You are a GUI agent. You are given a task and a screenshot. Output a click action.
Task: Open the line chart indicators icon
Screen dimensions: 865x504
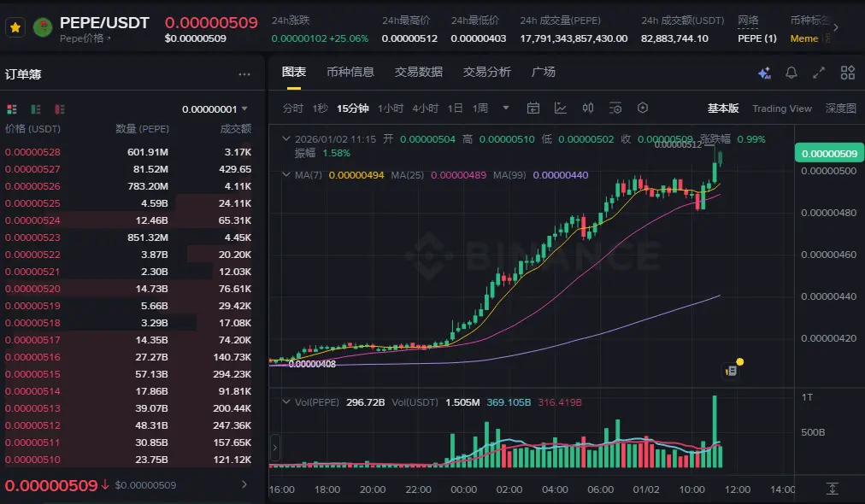(x=561, y=108)
